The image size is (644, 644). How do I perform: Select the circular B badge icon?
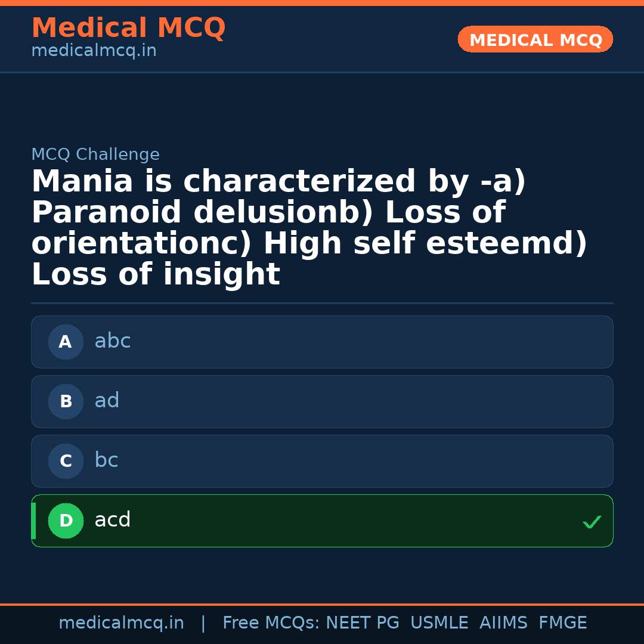(66, 401)
